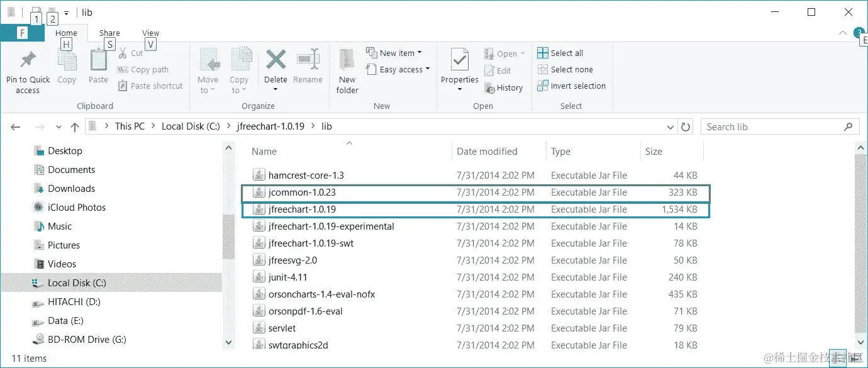Click the Search lib field

(780, 127)
